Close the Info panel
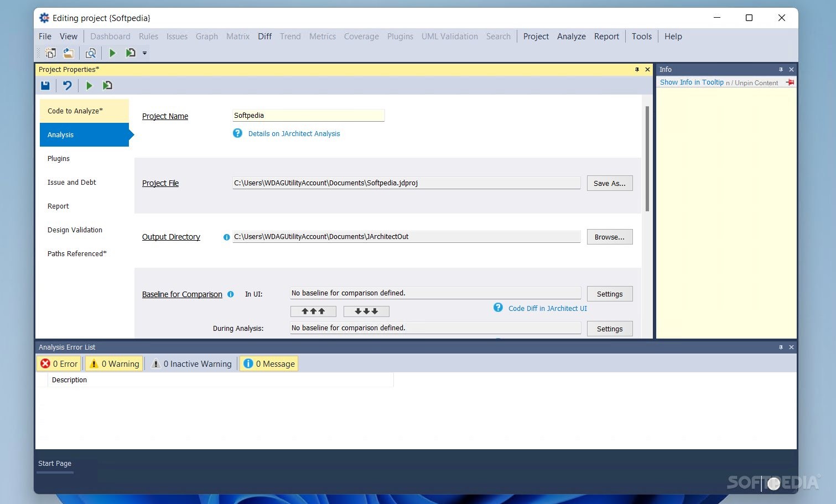The width and height of the screenshot is (836, 504). click(791, 70)
